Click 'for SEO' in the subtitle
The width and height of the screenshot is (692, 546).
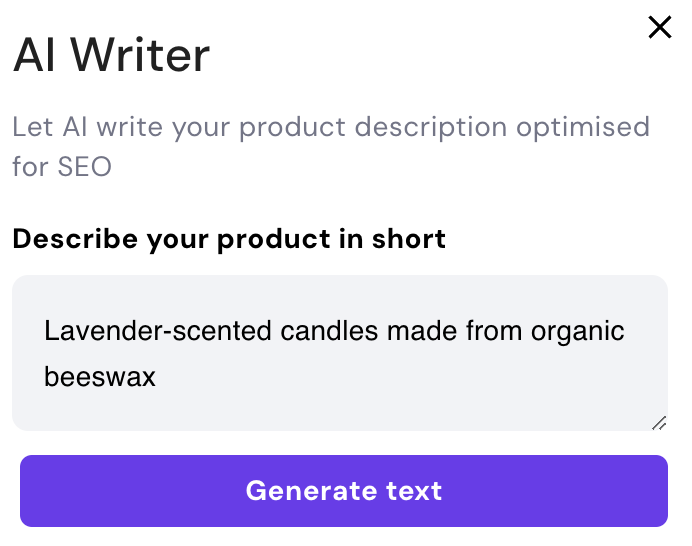point(62,166)
